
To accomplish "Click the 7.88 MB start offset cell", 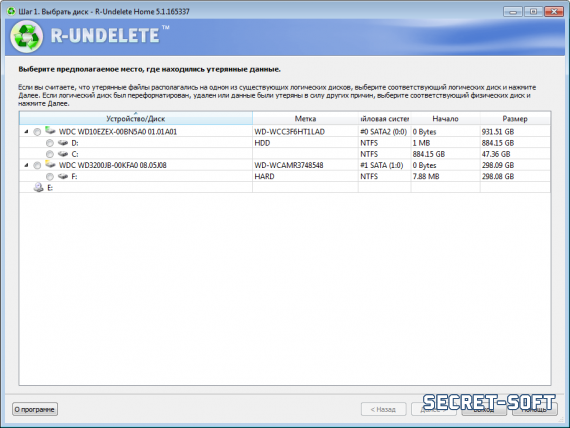I will pos(426,176).
